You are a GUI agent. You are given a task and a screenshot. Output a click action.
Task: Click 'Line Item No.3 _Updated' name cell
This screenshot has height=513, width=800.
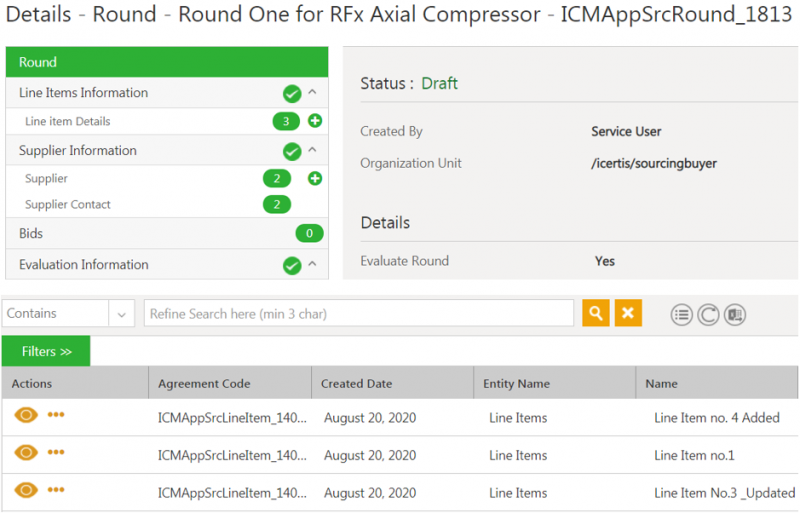click(724, 493)
